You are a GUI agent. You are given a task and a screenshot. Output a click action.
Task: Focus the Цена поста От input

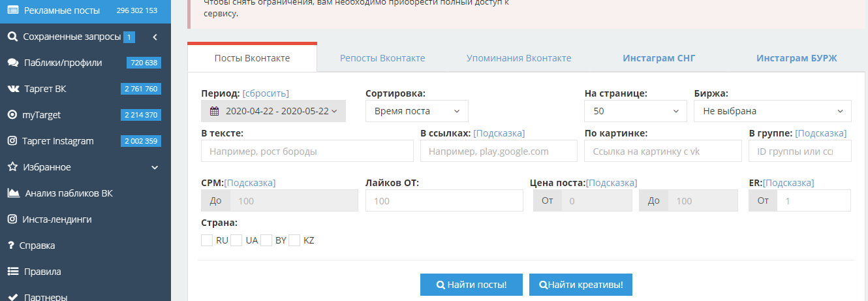597,200
